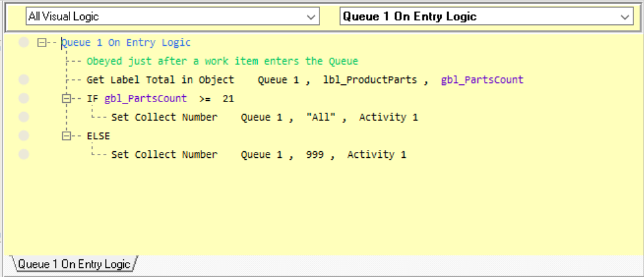Screen dimensions: 644x277
Task: Toggle breakpoint on Set Collect Number "All" line
Action: point(24,117)
